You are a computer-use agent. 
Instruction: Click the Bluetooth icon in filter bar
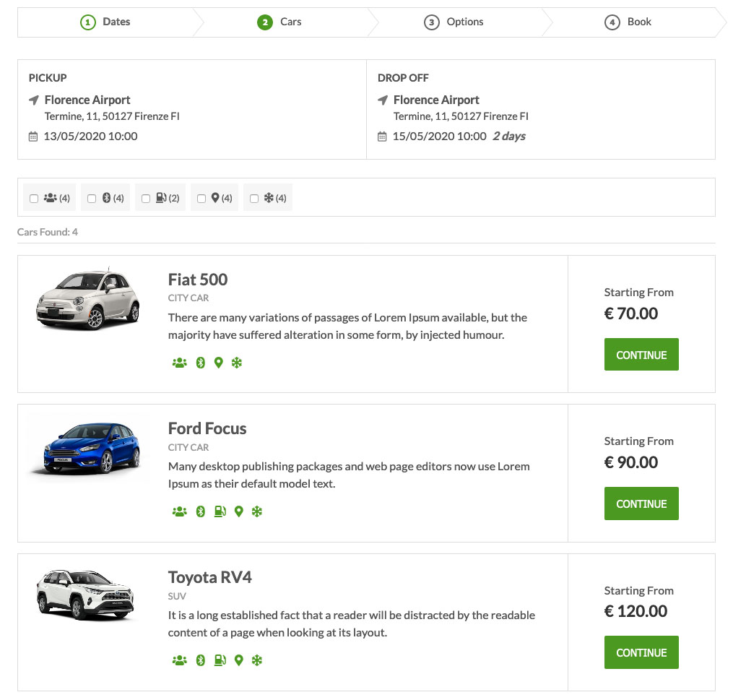tap(107, 198)
